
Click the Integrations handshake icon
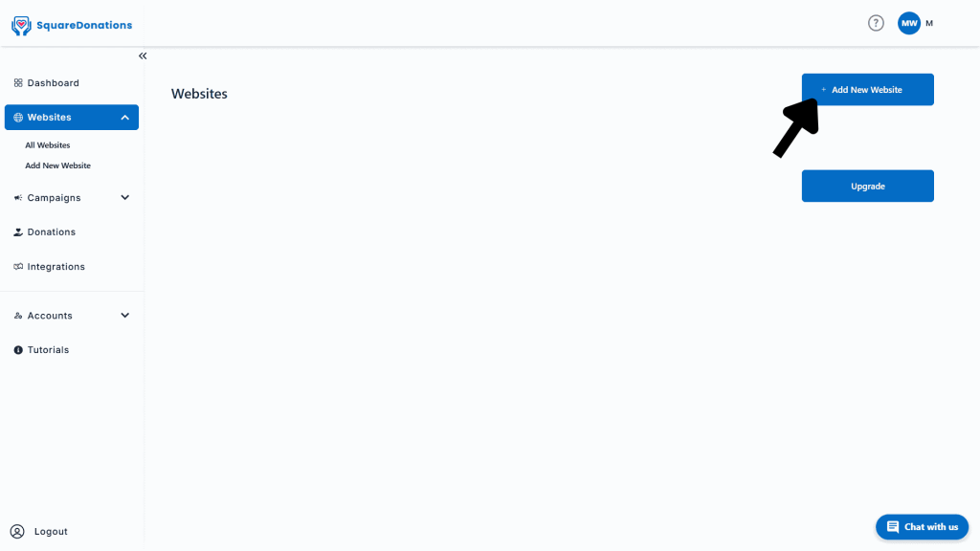tap(18, 267)
